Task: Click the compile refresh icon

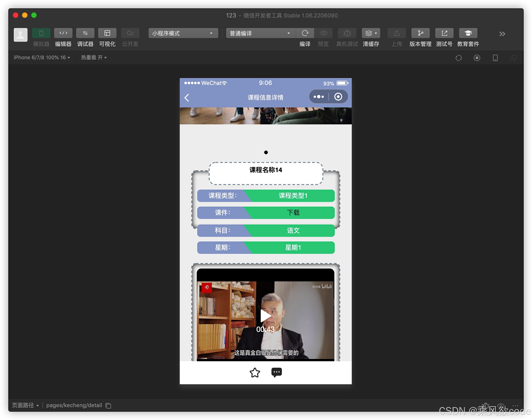Action: [x=305, y=33]
